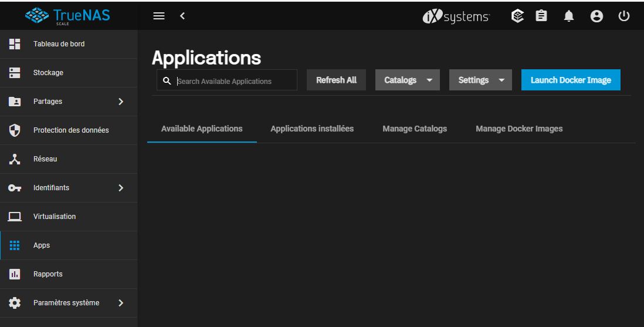Open the Catalogs dropdown
This screenshot has width=644, height=327.
(x=408, y=80)
